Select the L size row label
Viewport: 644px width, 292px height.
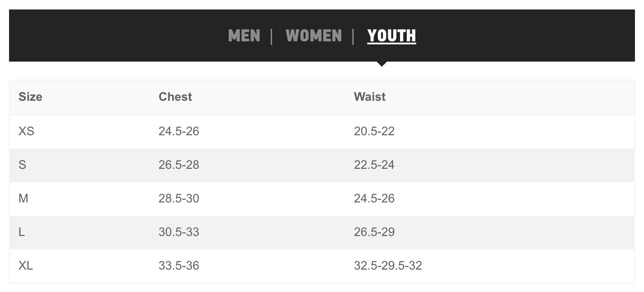pyautogui.click(x=22, y=232)
